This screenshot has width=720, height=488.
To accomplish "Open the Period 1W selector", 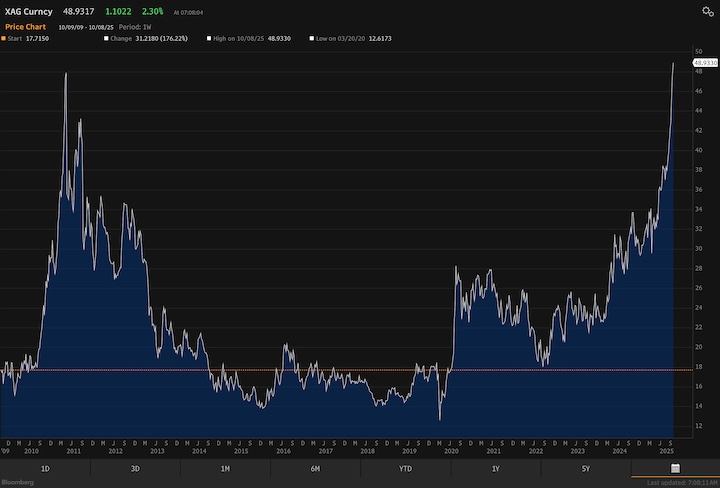I will point(135,26).
